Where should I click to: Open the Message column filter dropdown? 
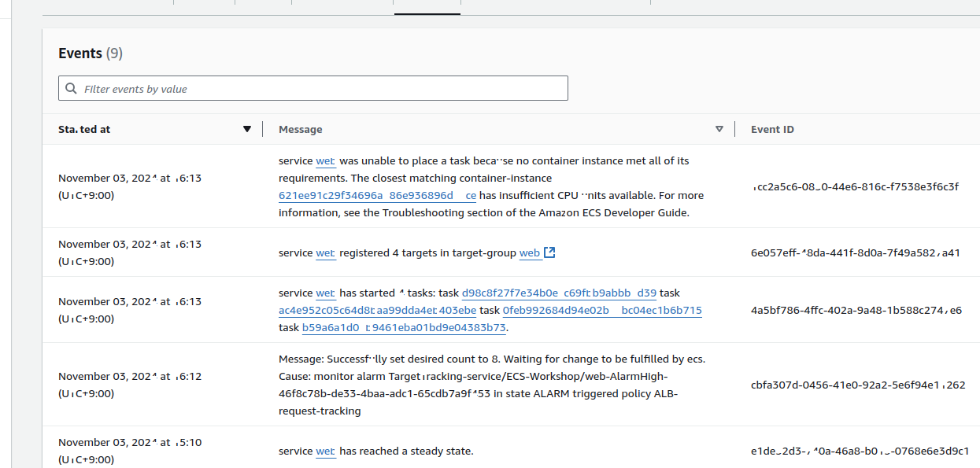click(x=719, y=127)
